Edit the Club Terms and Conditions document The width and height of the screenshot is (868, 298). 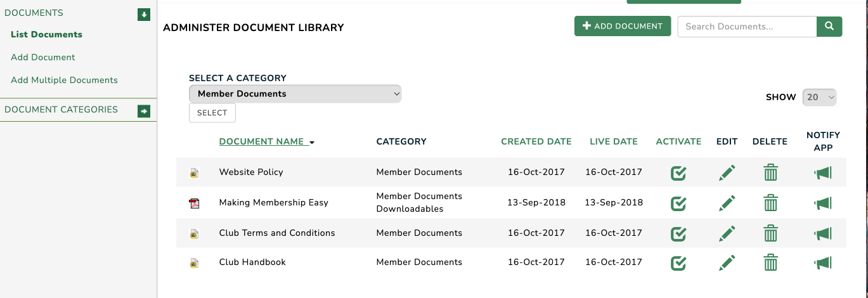727,233
